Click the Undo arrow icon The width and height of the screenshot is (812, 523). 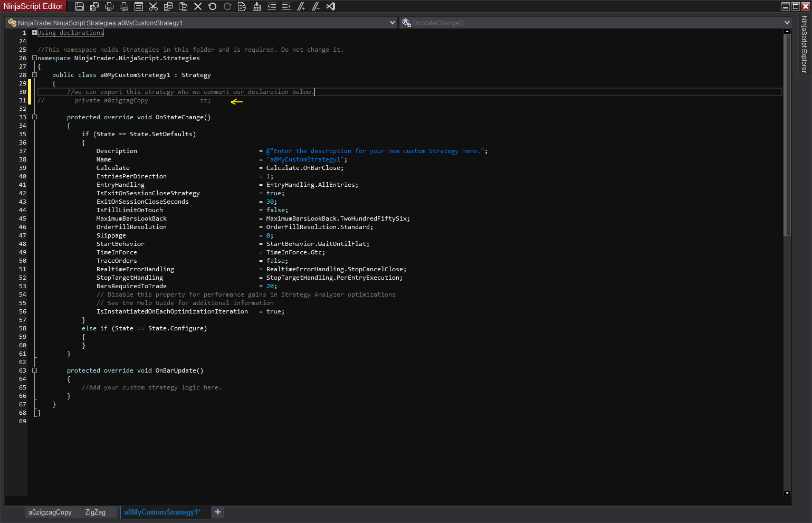click(x=213, y=6)
